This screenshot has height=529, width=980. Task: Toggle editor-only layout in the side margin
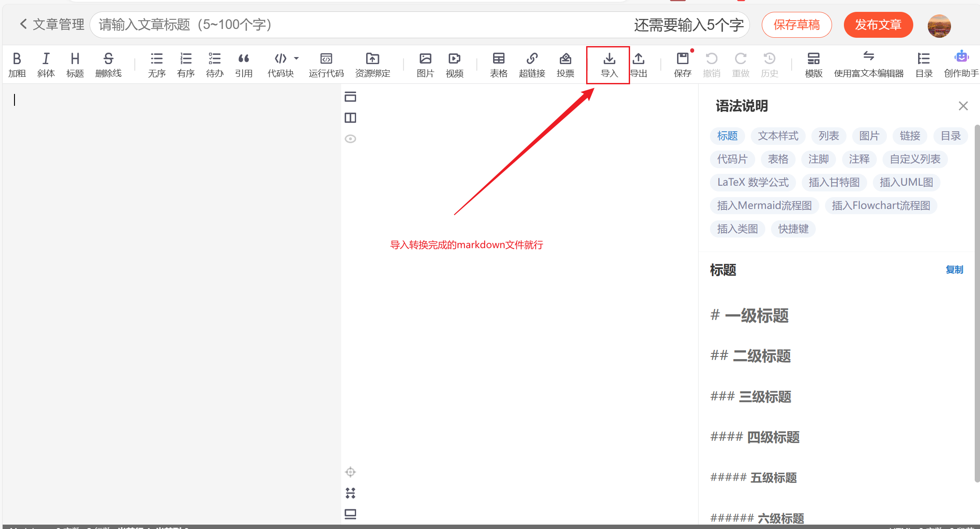click(x=350, y=97)
